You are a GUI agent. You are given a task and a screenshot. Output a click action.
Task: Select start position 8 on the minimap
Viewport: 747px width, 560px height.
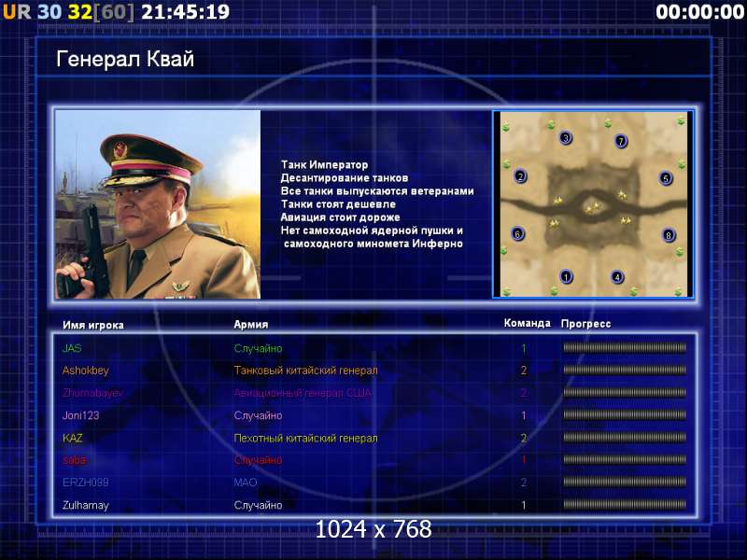[x=669, y=235]
